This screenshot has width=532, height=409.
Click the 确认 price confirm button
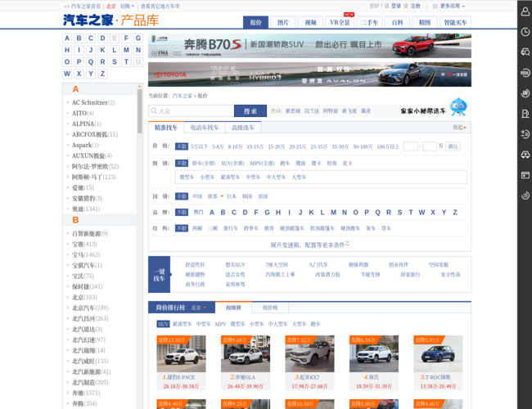click(453, 146)
